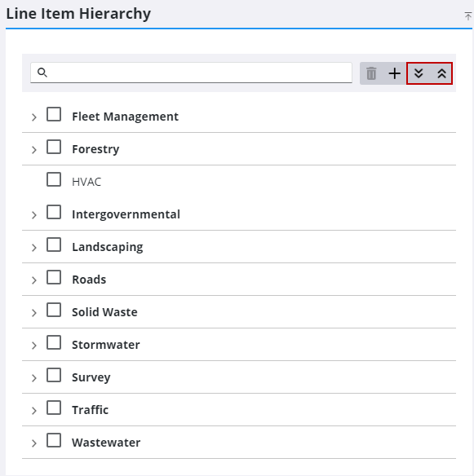Collapse the Line Item Hierarchy panel arrow

(468, 15)
